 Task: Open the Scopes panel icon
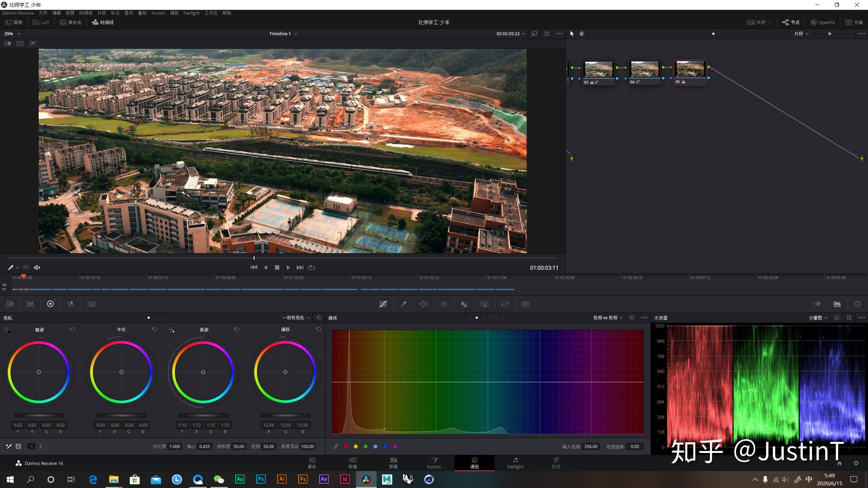[x=837, y=304]
